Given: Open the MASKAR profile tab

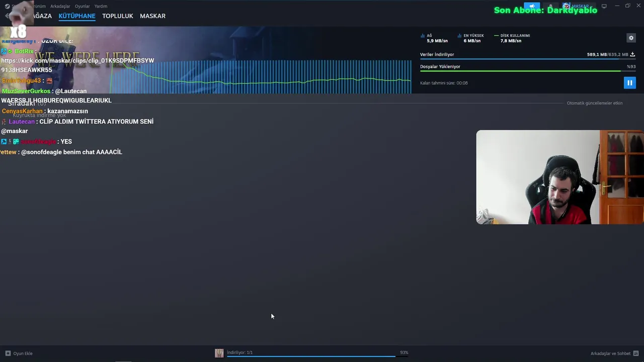Looking at the screenshot, I should pyautogui.click(x=152, y=16).
